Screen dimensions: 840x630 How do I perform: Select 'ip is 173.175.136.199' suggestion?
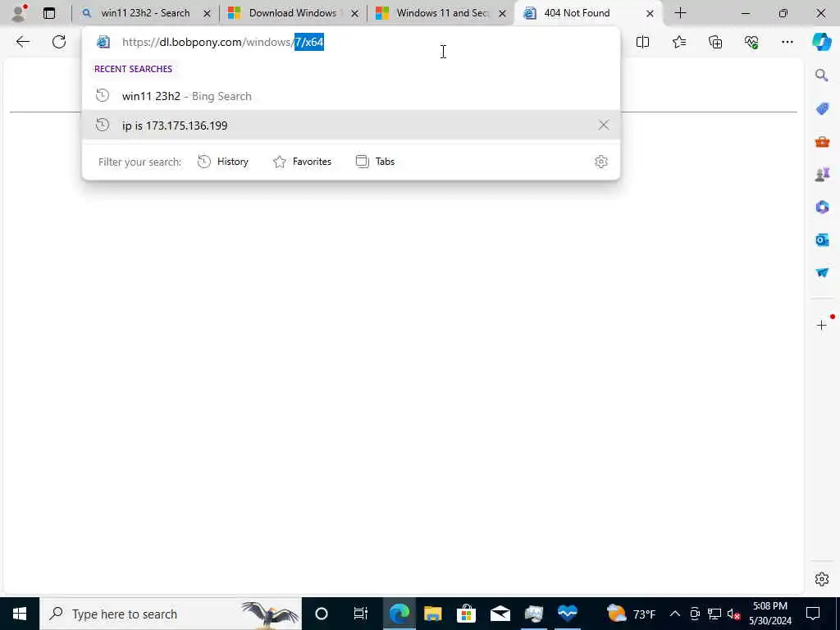click(351, 125)
